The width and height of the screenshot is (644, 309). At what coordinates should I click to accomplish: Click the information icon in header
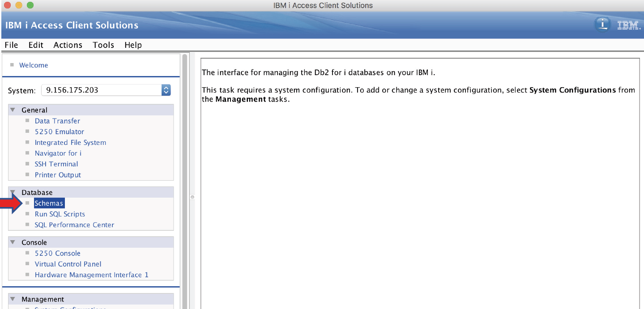[x=602, y=25]
